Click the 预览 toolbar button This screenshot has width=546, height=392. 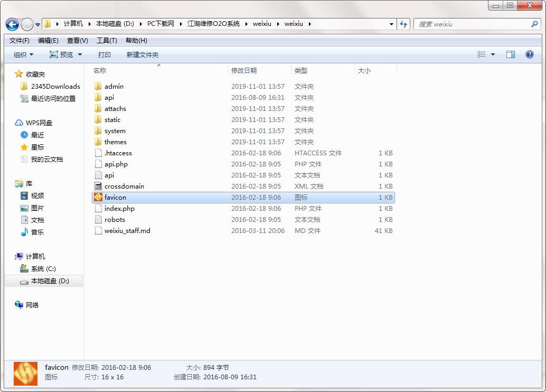62,55
